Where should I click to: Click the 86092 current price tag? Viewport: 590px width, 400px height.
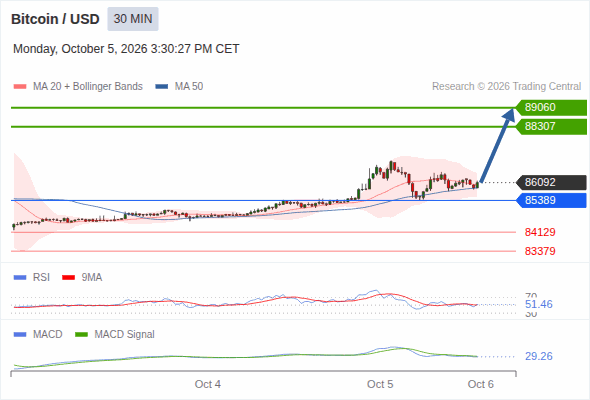pyautogui.click(x=551, y=183)
